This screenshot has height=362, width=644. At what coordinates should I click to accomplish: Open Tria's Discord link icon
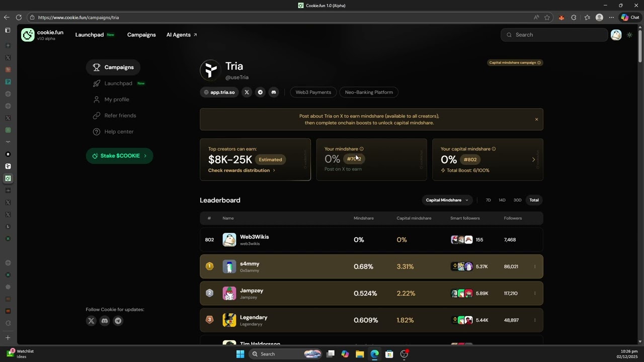[274, 93]
